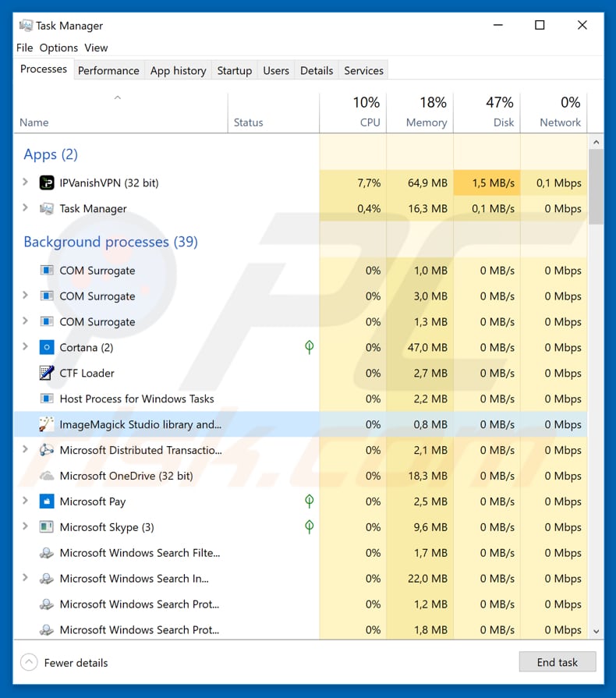Expand the Microsoft Windows Search Indexer row
This screenshot has width=616, height=698.
25,579
